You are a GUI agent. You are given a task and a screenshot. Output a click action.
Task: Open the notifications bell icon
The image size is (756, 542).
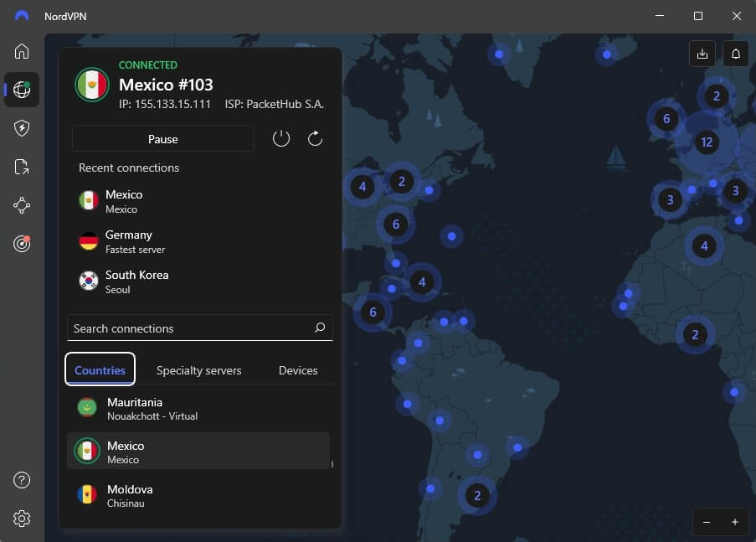click(x=735, y=54)
